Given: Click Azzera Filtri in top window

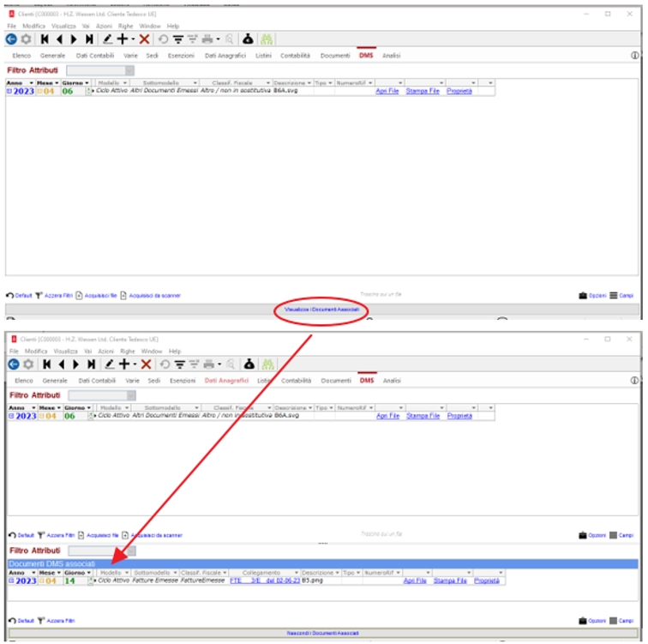Looking at the screenshot, I should tap(54, 296).
